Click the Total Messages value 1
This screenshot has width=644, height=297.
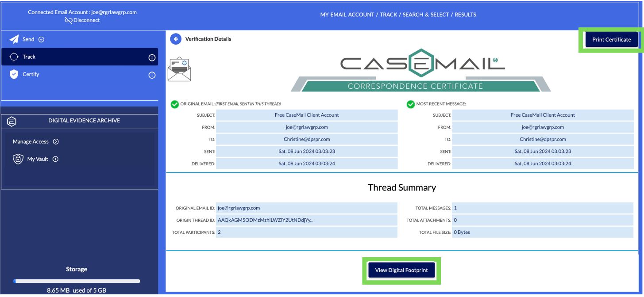click(543, 208)
